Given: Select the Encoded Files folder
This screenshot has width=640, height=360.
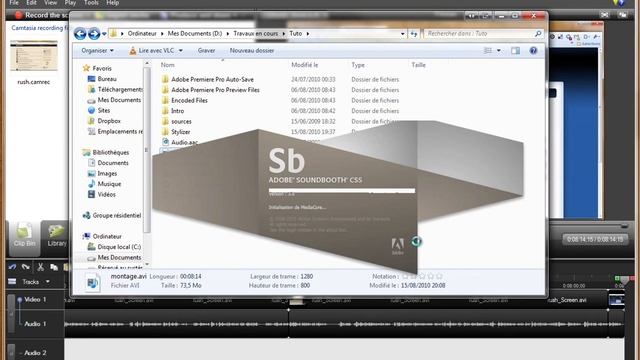Looking at the screenshot, I should (189, 100).
